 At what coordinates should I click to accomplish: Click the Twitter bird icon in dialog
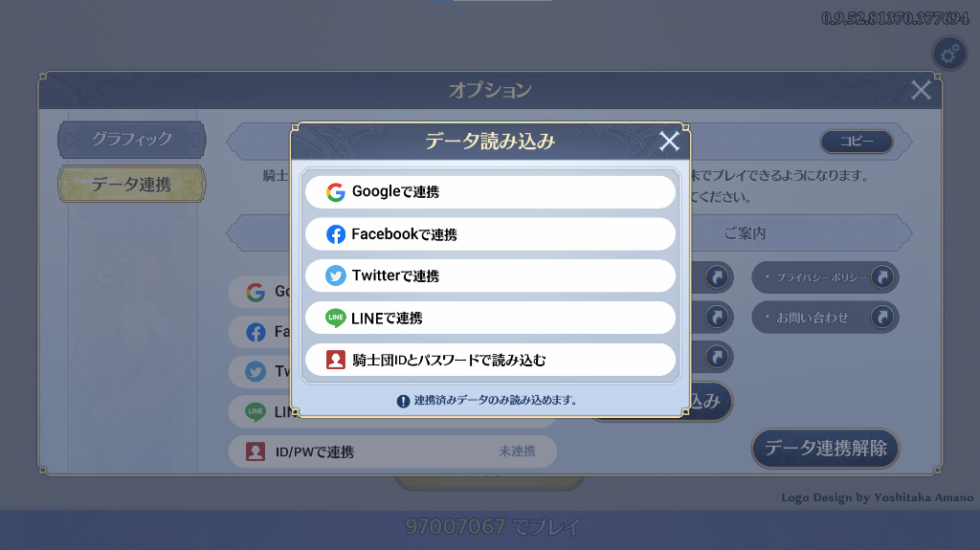pyautogui.click(x=336, y=275)
